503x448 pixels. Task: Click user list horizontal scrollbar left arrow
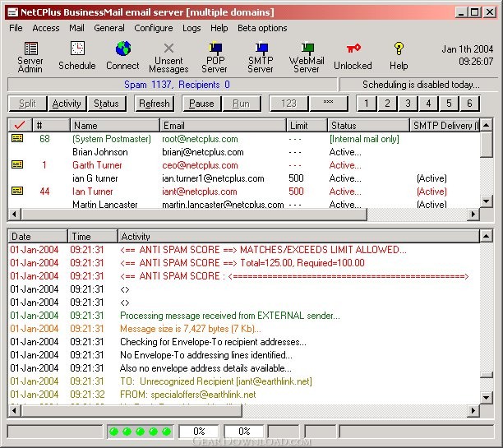(x=15, y=214)
